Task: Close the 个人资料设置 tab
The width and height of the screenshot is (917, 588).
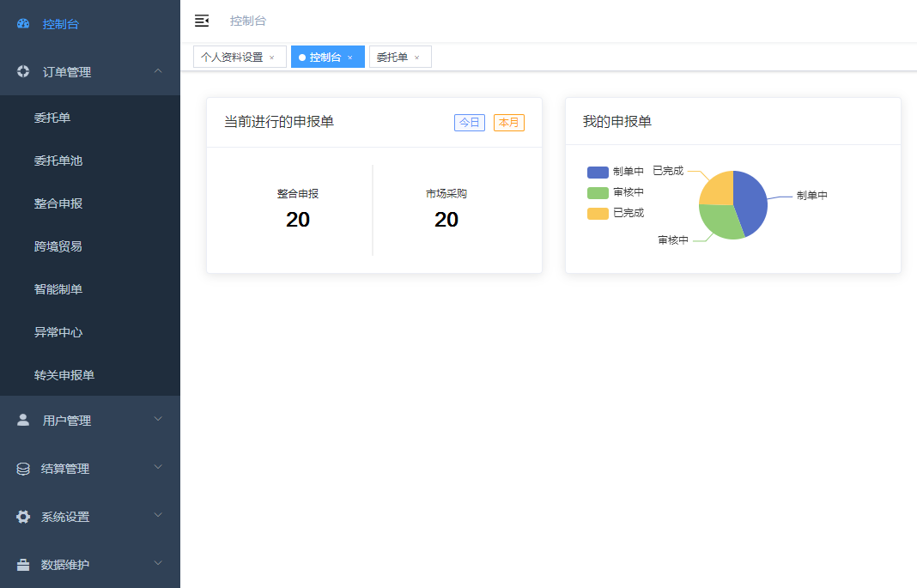Action: (272, 58)
